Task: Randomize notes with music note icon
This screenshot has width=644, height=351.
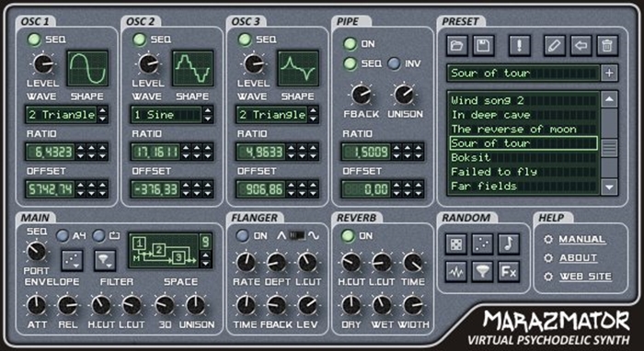Action: pos(509,244)
